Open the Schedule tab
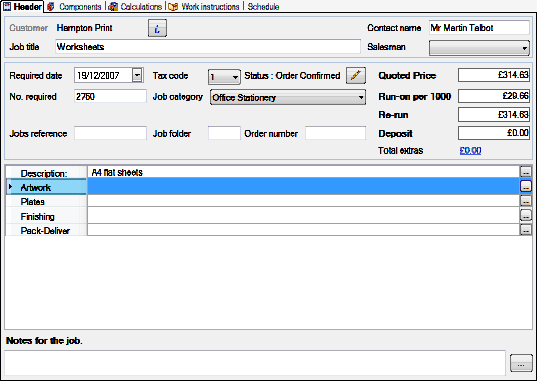537x381 pixels. tap(263, 7)
